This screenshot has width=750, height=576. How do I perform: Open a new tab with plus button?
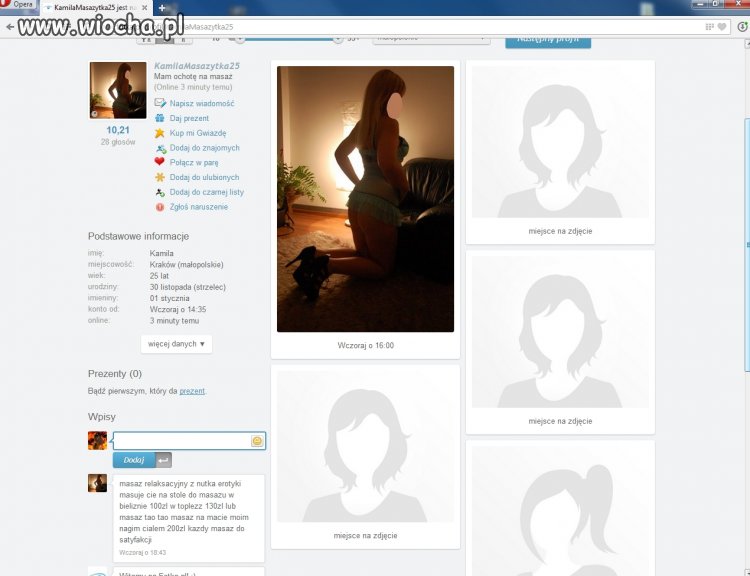(162, 8)
